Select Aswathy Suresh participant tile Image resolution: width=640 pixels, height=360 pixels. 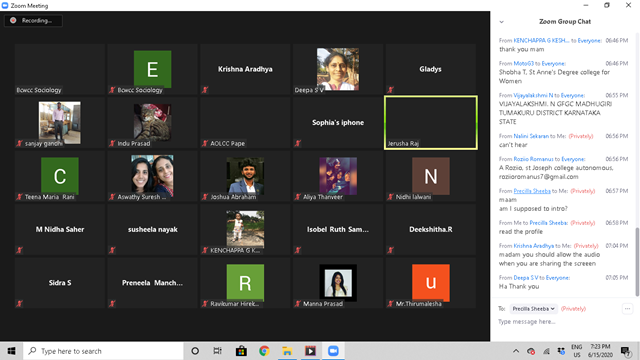pyautogui.click(x=152, y=176)
